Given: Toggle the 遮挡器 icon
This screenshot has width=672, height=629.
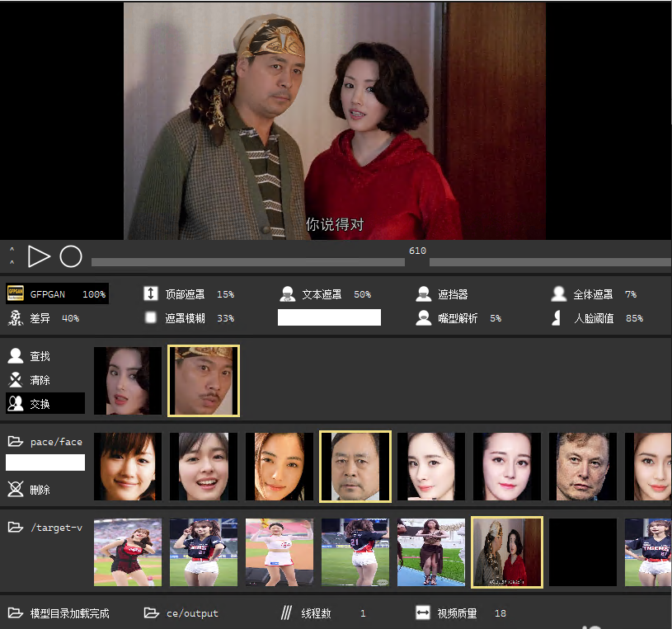Looking at the screenshot, I should click(424, 294).
